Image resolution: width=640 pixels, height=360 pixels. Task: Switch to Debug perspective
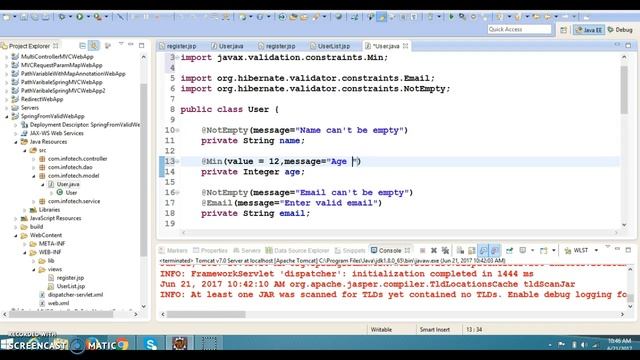tap(620, 30)
